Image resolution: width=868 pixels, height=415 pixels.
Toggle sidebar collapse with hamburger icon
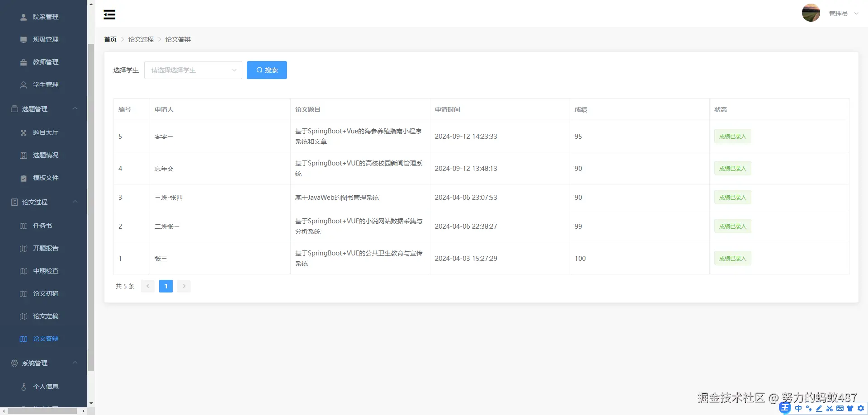pos(109,14)
